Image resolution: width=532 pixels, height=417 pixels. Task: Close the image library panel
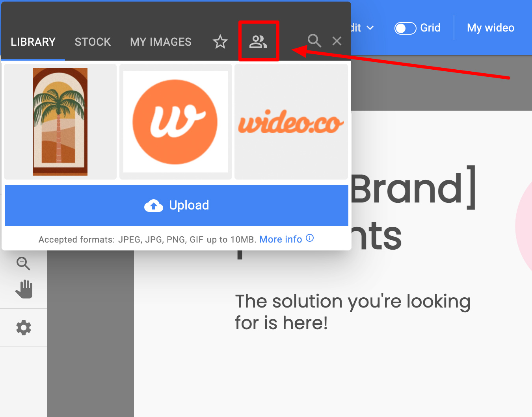point(337,41)
